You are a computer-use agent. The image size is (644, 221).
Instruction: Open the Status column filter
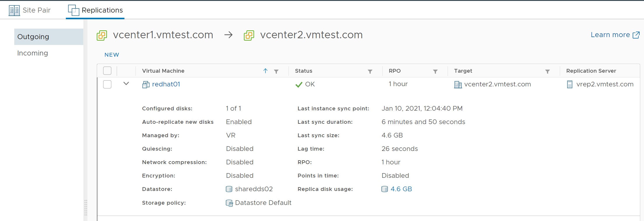[370, 71]
